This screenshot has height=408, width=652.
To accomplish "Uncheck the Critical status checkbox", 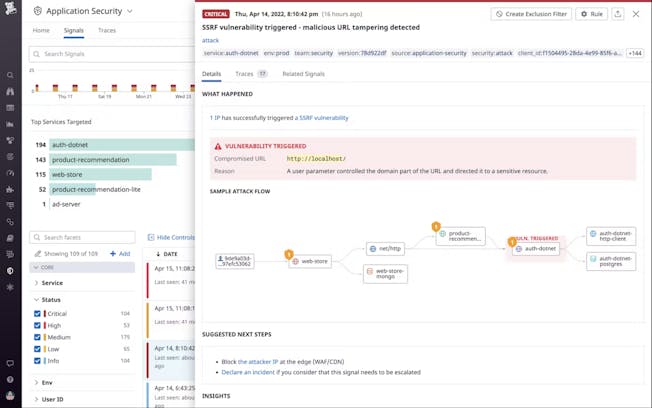I will pos(37,313).
